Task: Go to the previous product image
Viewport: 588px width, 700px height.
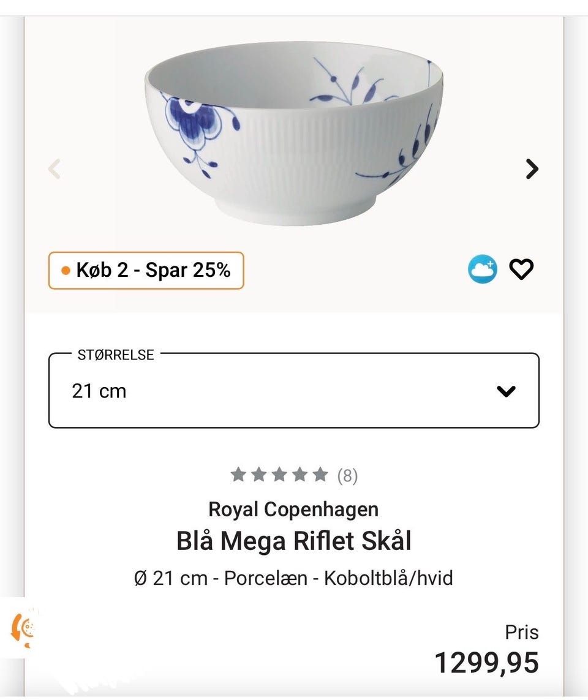Action: [x=55, y=168]
